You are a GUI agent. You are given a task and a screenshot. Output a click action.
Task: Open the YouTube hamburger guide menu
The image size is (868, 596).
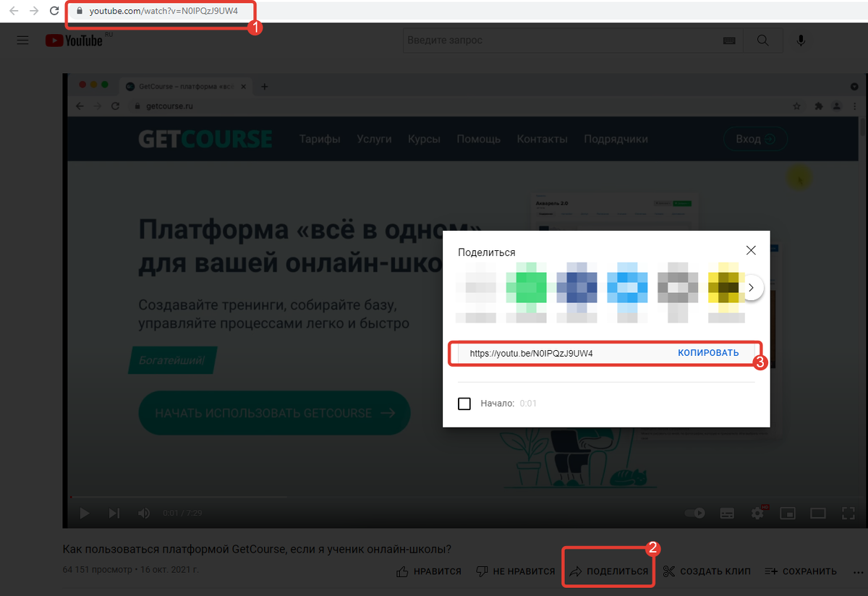23,41
